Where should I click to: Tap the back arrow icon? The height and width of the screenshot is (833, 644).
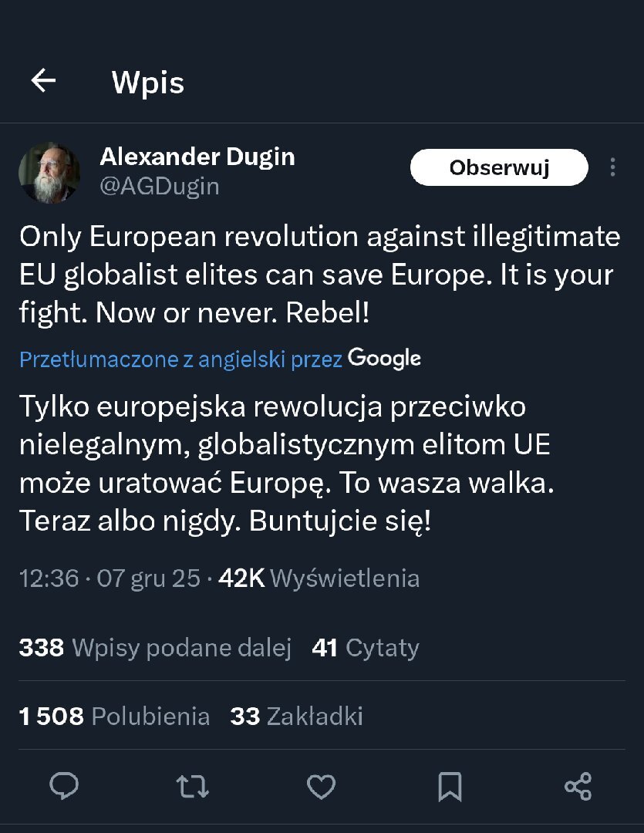(x=43, y=81)
